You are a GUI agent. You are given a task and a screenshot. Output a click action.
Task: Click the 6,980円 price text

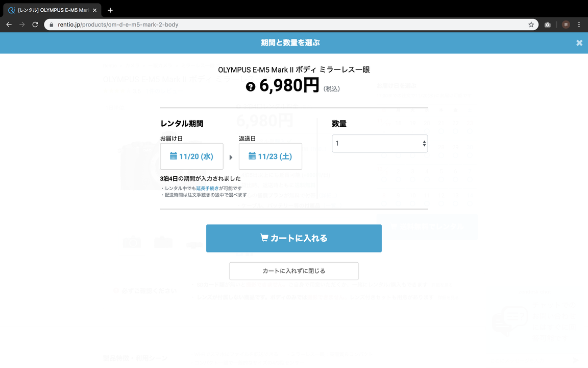click(289, 86)
